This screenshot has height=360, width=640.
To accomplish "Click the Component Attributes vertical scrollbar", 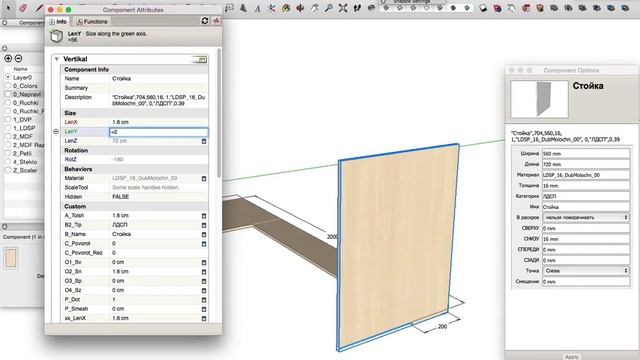I will (219, 113).
